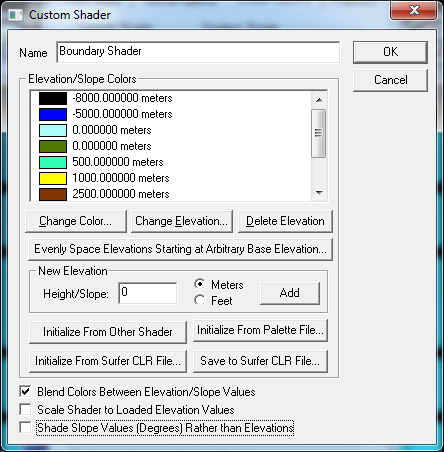Image resolution: width=444 pixels, height=452 pixels.
Task: Click the elevation list scroll-down arrow
Action: pos(319,193)
